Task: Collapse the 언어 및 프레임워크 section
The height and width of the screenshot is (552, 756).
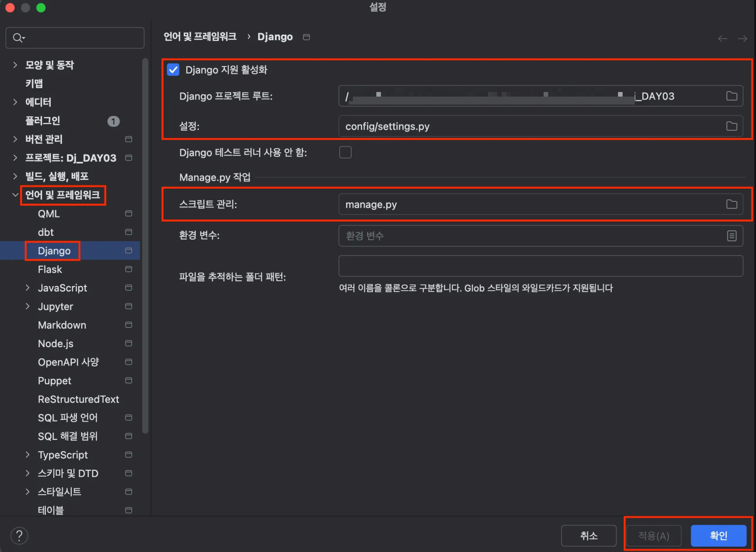Action: pos(15,195)
